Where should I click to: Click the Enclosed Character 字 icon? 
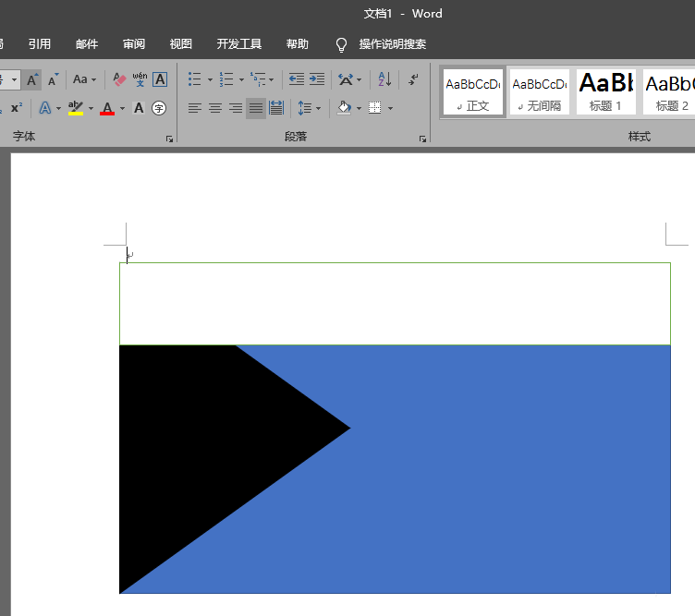coord(159,108)
